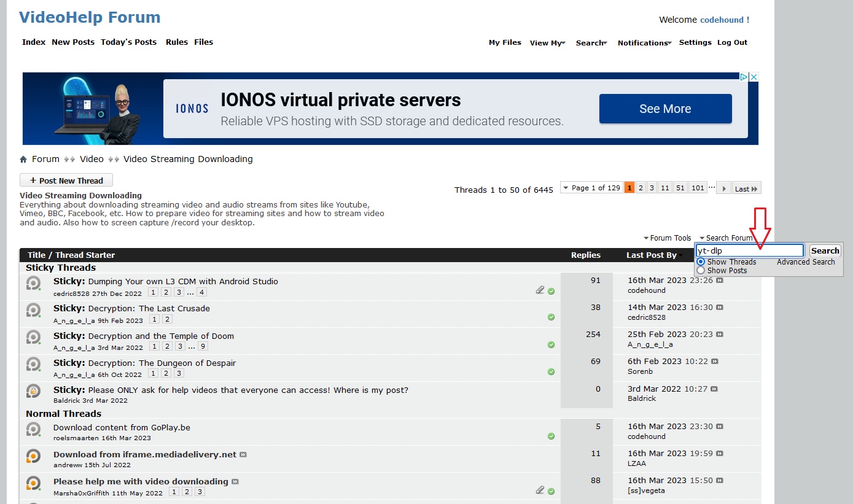The width and height of the screenshot is (853, 504).
Task: Open Today's Posts from navigation
Action: click(x=128, y=42)
